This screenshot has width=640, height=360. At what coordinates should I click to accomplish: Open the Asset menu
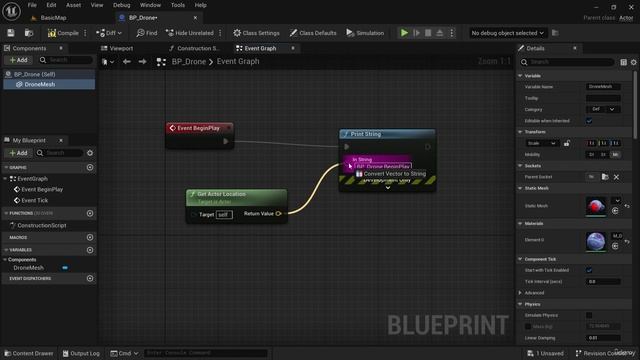73,5
